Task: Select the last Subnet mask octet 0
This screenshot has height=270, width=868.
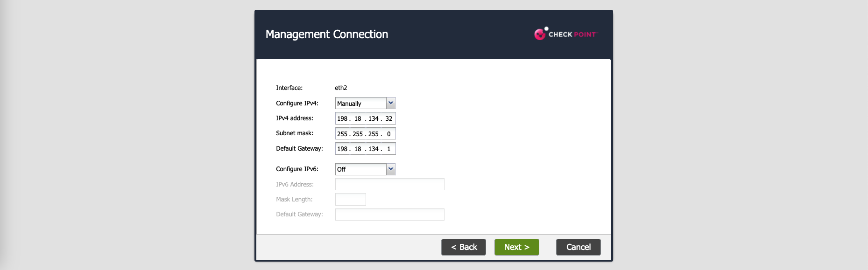Action: click(388, 134)
